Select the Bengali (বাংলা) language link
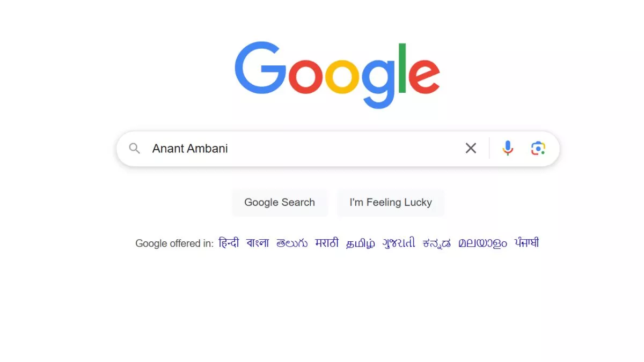 pyautogui.click(x=258, y=243)
